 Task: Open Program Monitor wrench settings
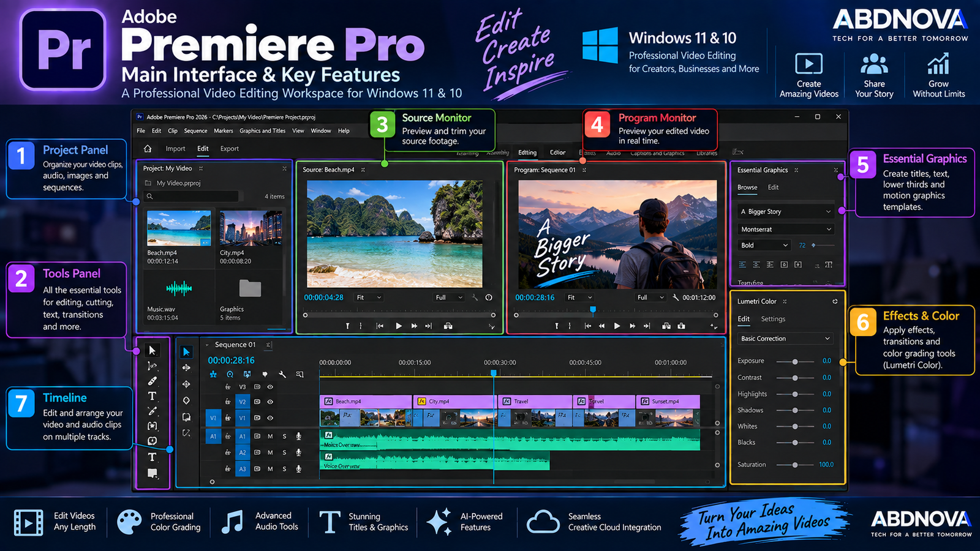[x=676, y=298]
